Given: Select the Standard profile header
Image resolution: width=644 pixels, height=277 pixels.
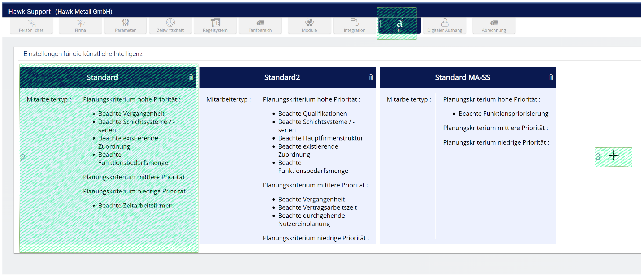Looking at the screenshot, I should pyautogui.click(x=102, y=77).
